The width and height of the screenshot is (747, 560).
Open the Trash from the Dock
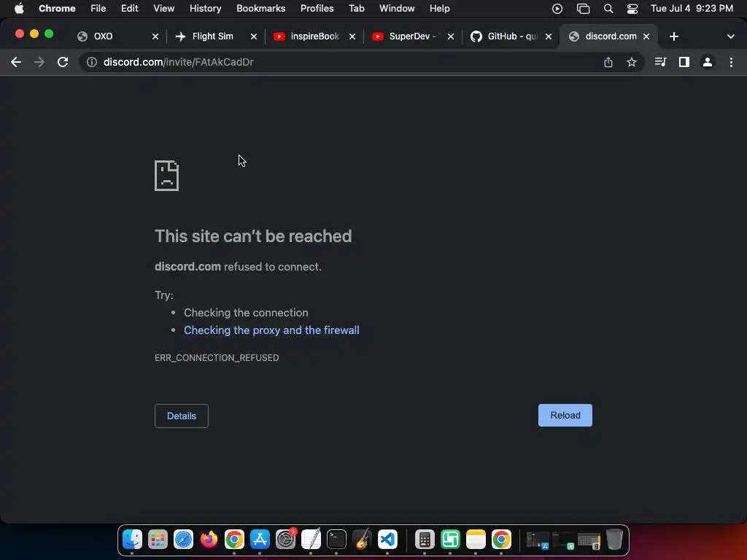click(x=614, y=540)
